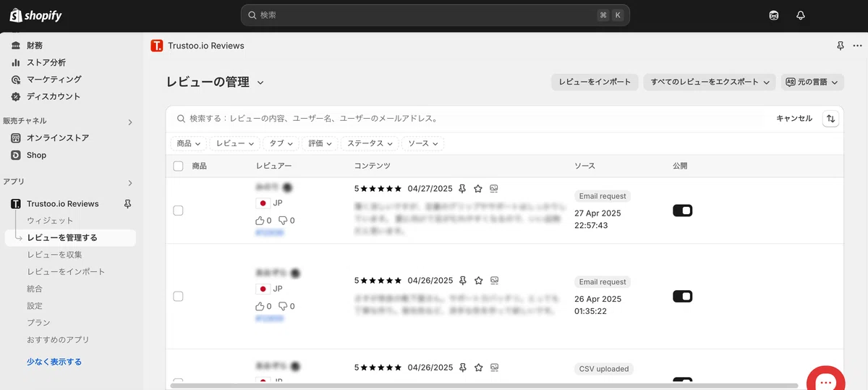Expand the ステータス filter dropdown
This screenshot has height=390, width=868.
[370, 144]
